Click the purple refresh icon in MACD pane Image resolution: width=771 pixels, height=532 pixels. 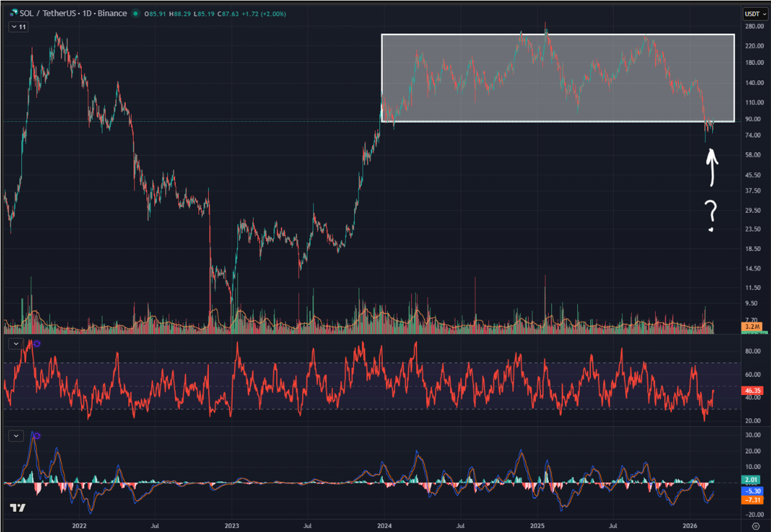point(37,436)
